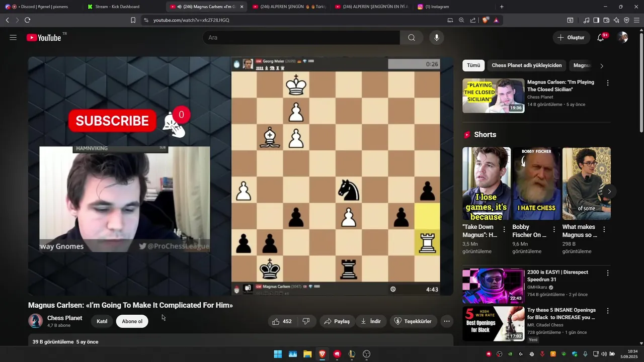This screenshot has width=644, height=362.
Task: Go back in browser history
Action: click(x=8, y=20)
